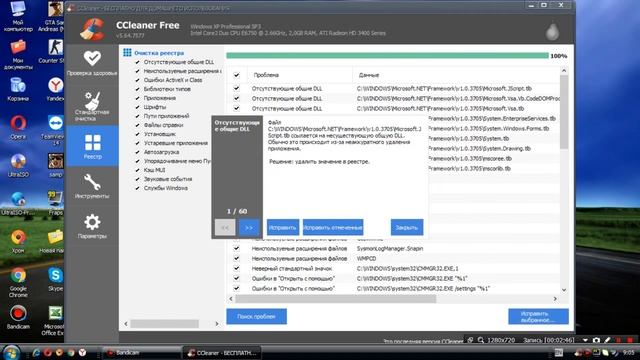Click the << previous issue button

(x=225, y=227)
